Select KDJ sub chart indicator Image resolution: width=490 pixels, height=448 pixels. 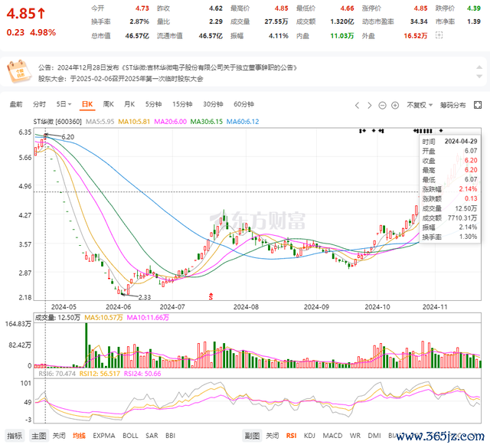[x=309, y=436]
